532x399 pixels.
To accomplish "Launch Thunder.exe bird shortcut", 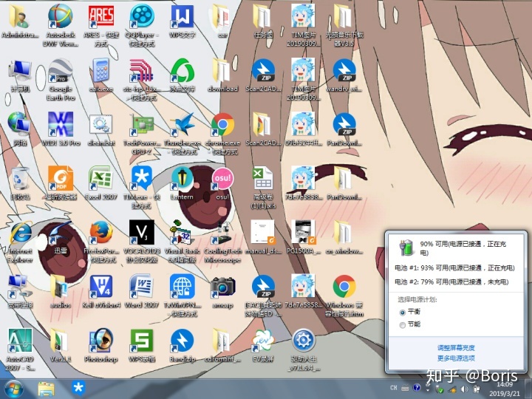I will (183, 125).
